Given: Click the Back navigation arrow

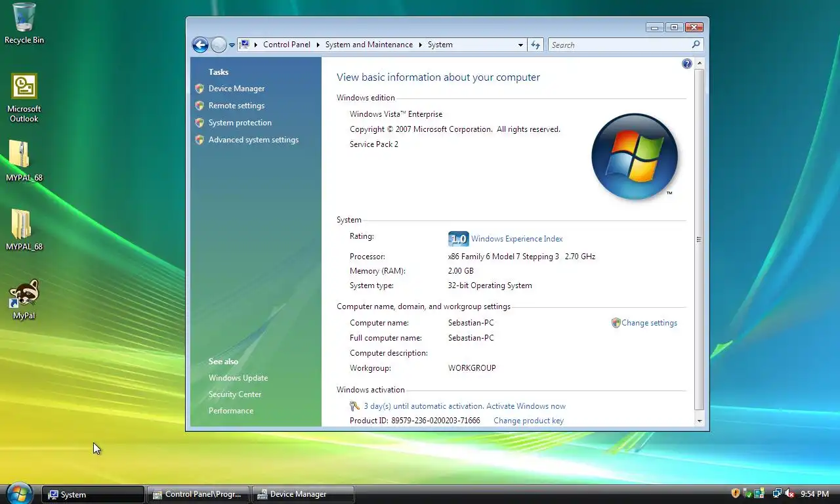Looking at the screenshot, I should [200, 45].
